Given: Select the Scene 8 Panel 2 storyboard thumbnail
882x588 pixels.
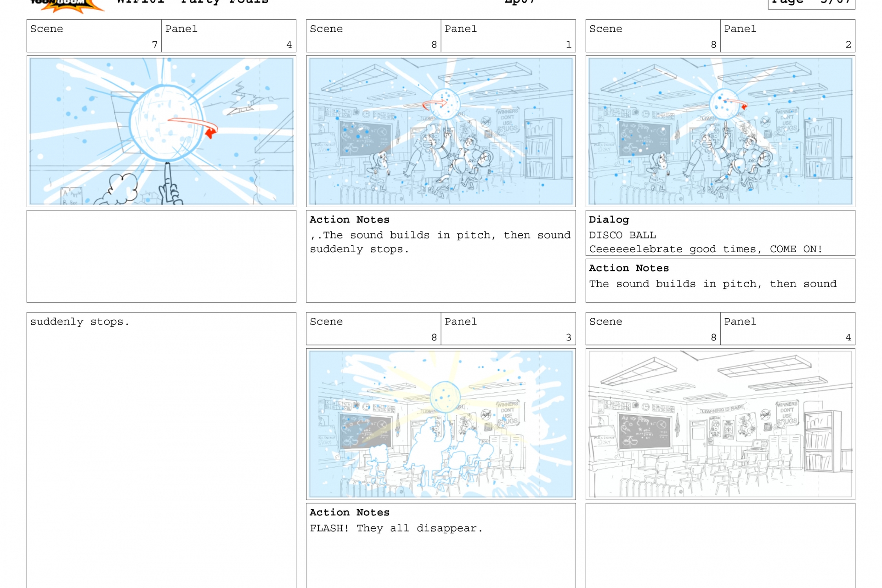Looking at the screenshot, I should [720, 131].
